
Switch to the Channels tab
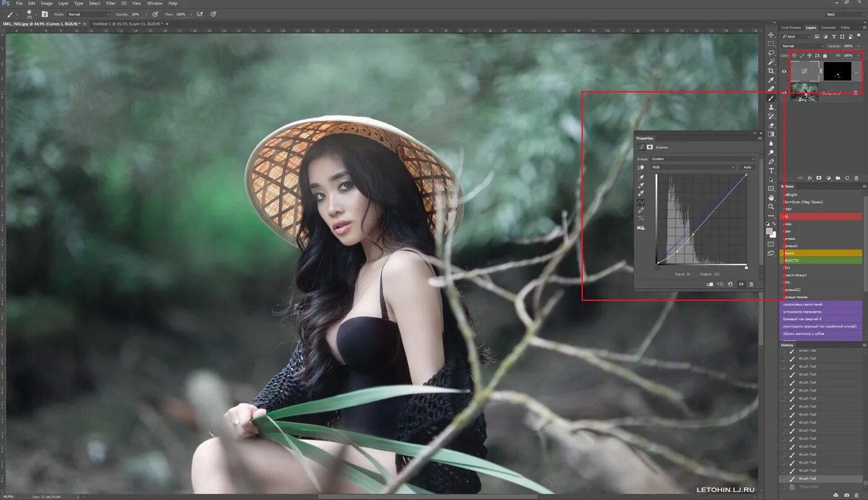point(828,27)
